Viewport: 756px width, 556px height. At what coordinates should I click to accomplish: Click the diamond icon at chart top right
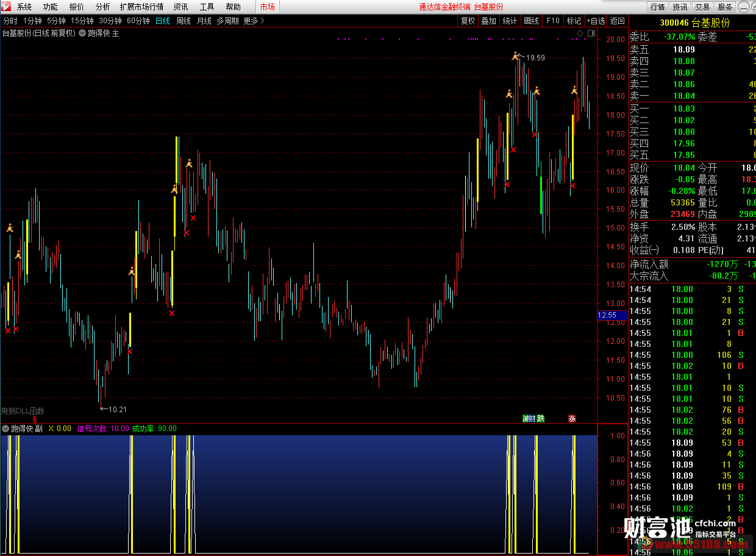580,33
